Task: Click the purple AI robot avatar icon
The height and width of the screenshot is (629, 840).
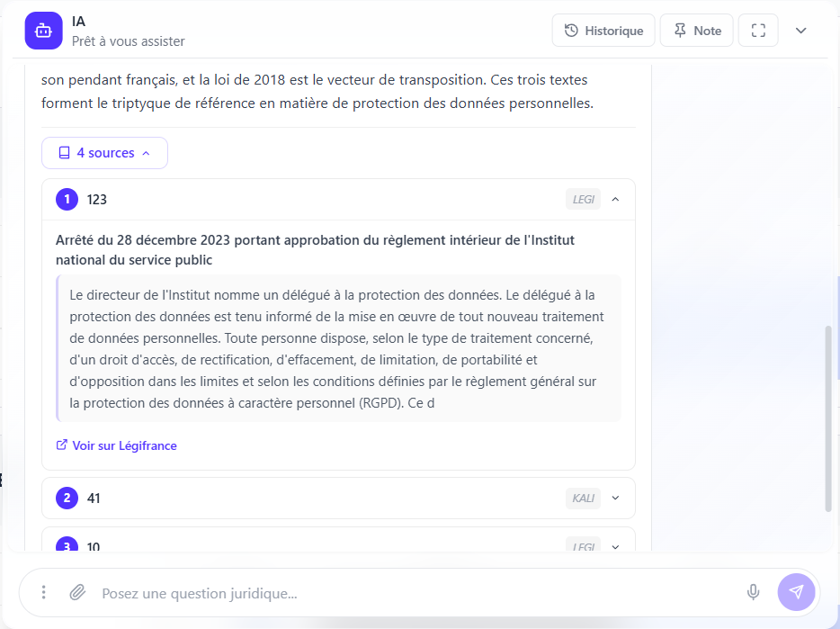Action: tap(42, 30)
